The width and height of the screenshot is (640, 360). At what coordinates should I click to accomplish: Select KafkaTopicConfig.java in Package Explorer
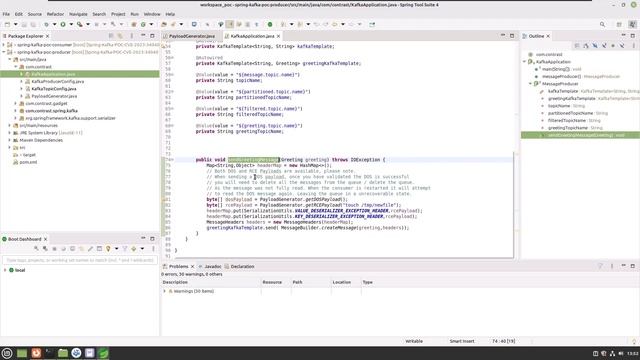click(x=54, y=89)
